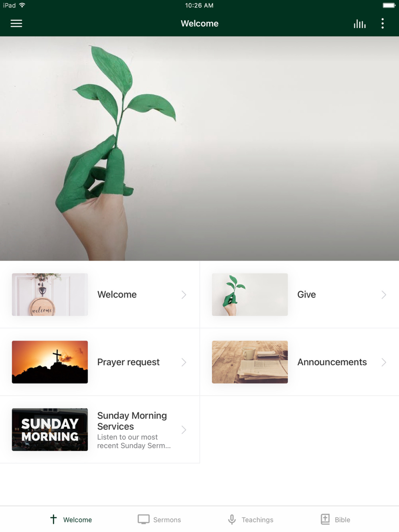
Task: Tap the audio bars now-playing icon
Action: click(x=359, y=24)
